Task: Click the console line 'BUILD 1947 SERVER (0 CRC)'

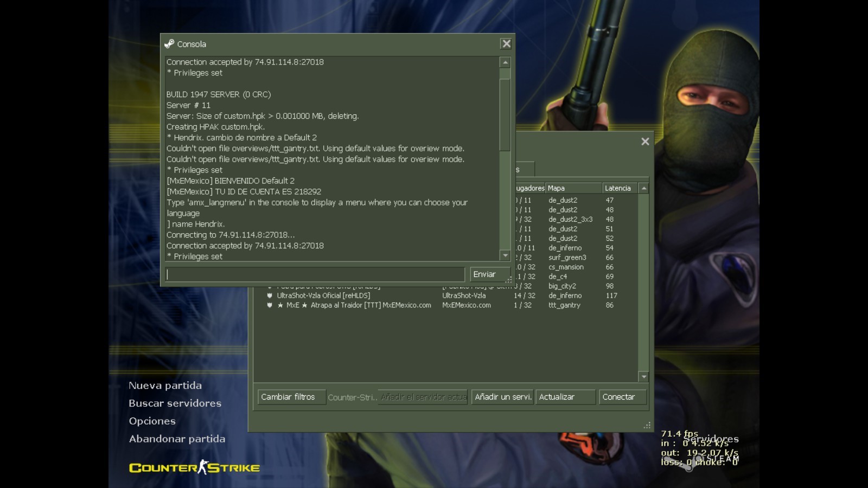Action: 219,94
